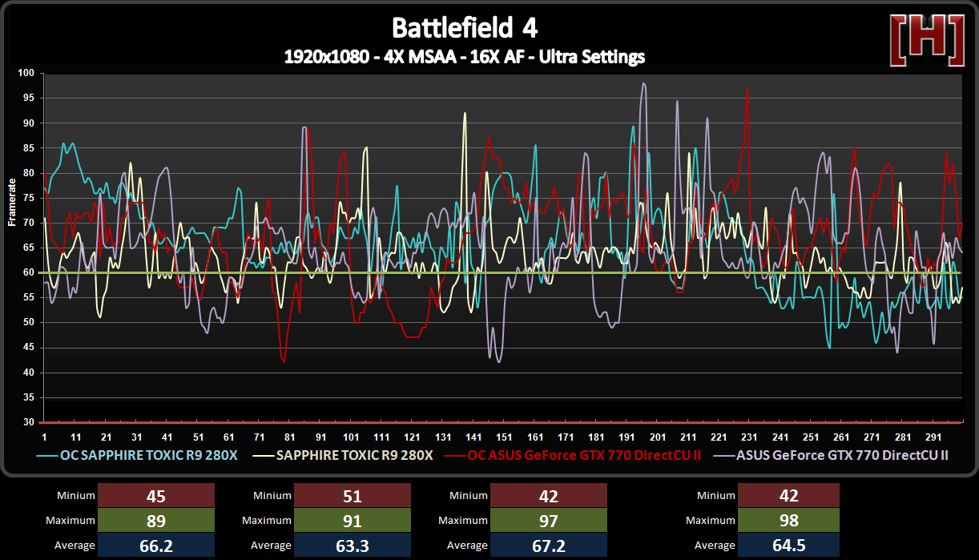Click the Framerate y-axis label
The image size is (979, 560).
click(x=13, y=202)
